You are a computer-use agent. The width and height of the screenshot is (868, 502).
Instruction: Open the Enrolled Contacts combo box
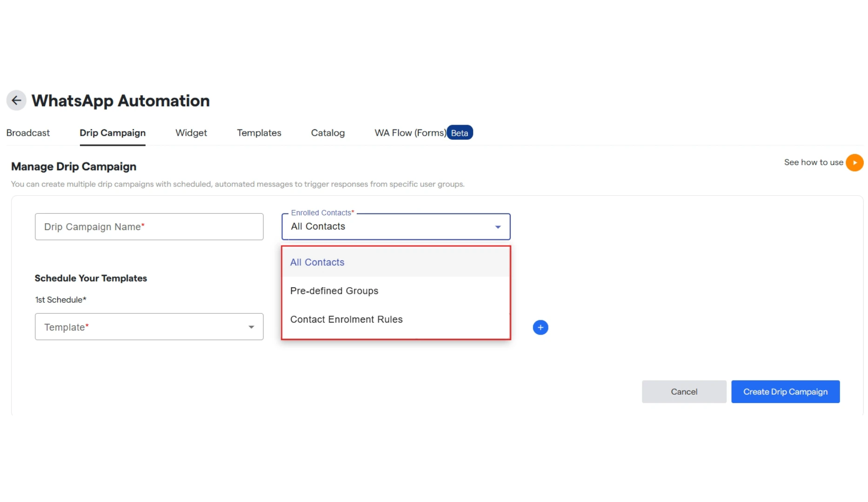click(x=396, y=227)
